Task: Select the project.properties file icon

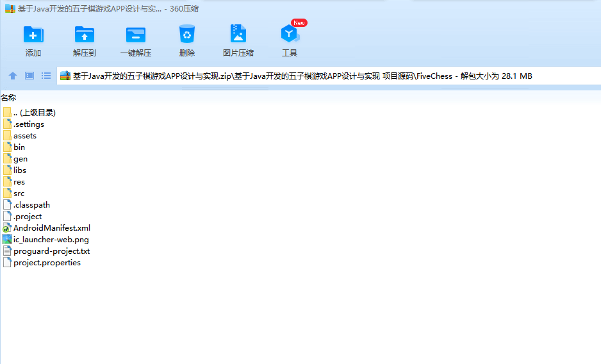Action: point(7,262)
